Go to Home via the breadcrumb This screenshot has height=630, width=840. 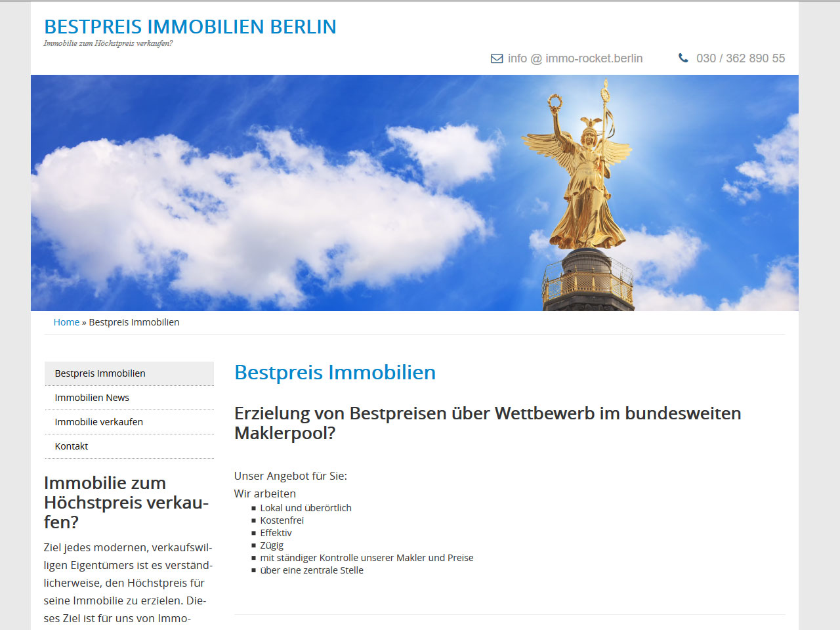coord(66,322)
